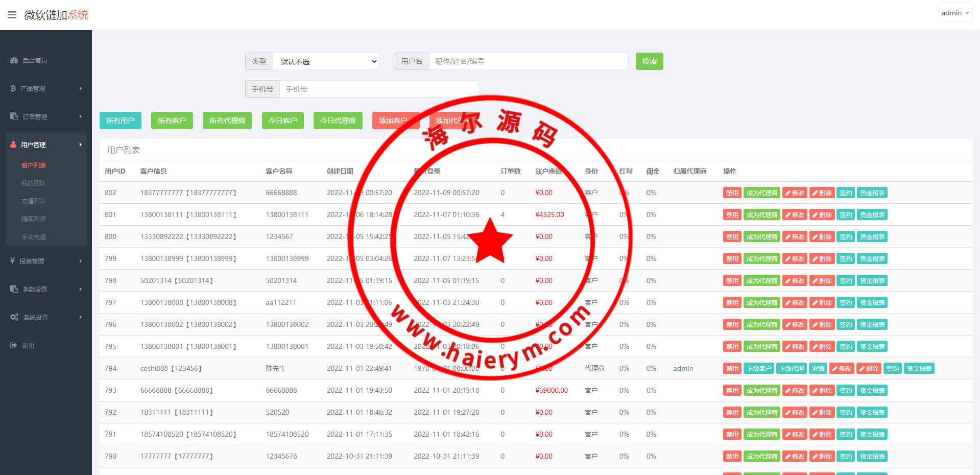Screen dimensions: 980x475
Task: Click the 系统设置 gears icon
Action: tap(14, 317)
